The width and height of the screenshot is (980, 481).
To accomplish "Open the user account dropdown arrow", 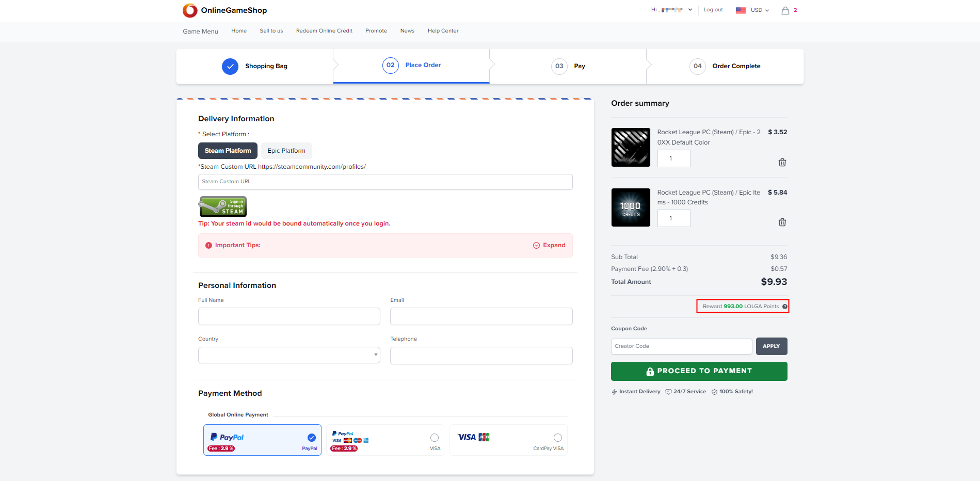I will pos(690,10).
